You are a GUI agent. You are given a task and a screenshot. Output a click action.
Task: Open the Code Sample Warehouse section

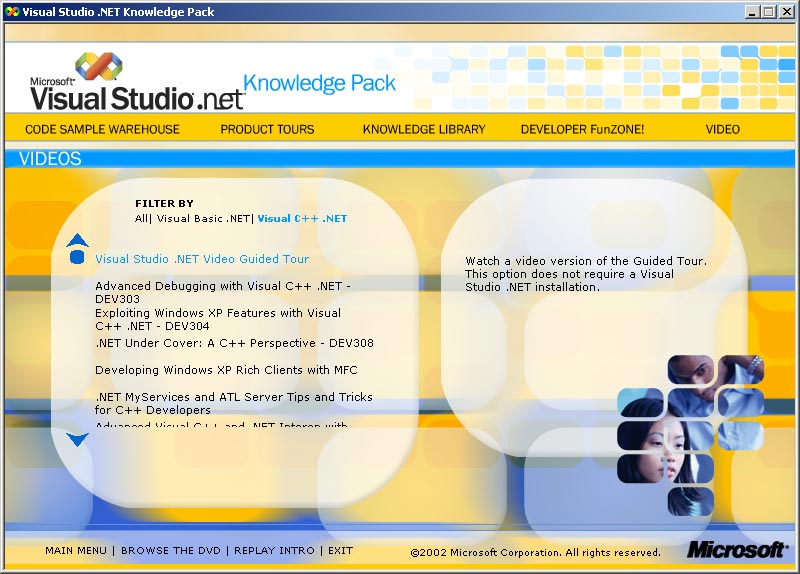tap(103, 130)
